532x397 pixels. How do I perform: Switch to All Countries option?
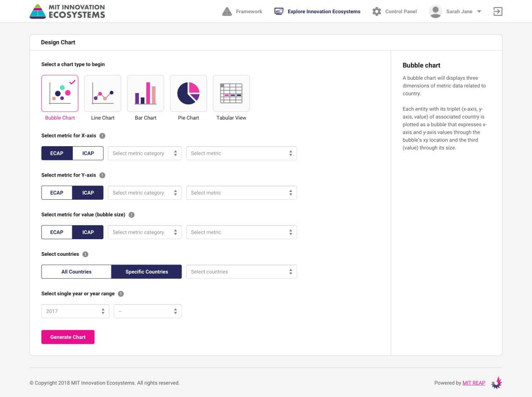(76, 272)
